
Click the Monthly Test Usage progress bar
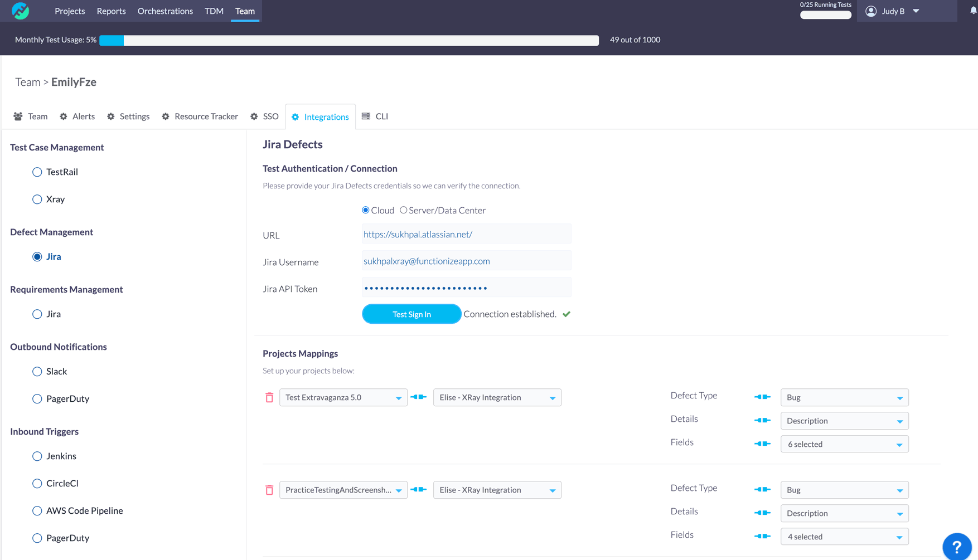(x=349, y=40)
